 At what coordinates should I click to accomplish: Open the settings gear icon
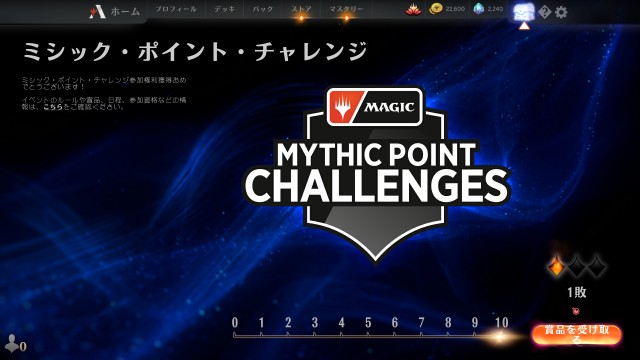click(561, 12)
